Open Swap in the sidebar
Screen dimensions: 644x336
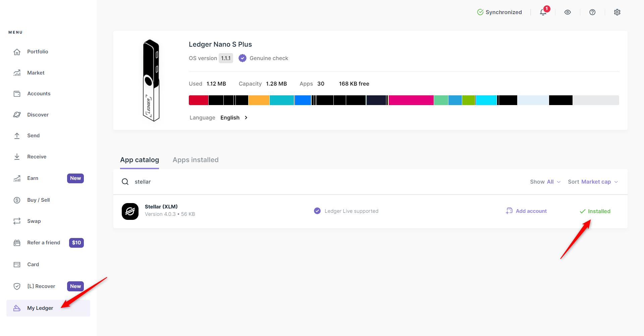[x=34, y=221]
